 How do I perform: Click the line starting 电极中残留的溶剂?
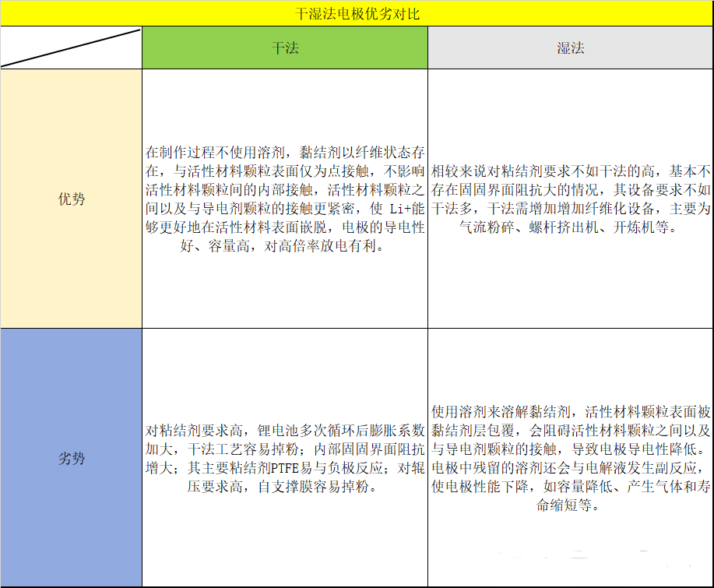coord(570,468)
